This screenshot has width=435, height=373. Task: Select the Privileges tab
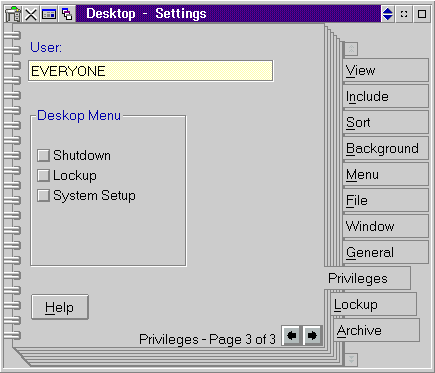(367, 278)
